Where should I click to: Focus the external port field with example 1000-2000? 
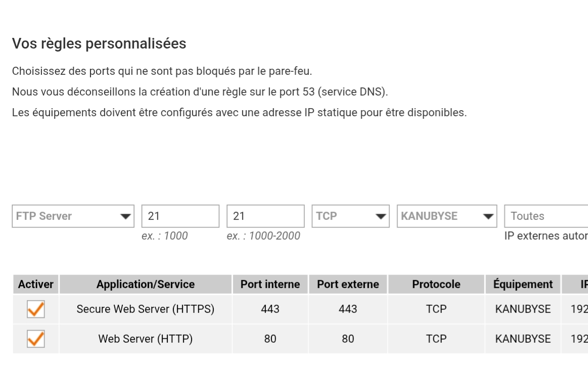pyautogui.click(x=265, y=216)
